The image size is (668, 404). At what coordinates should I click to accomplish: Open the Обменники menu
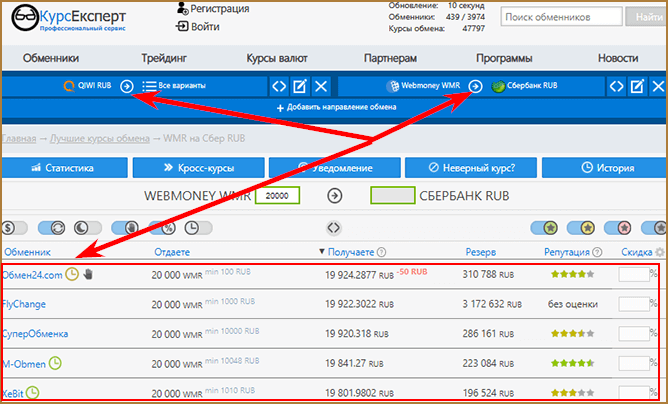click(51, 58)
